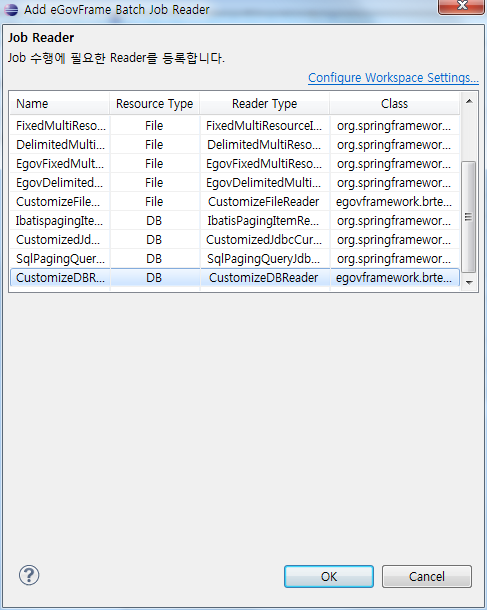The width and height of the screenshot is (487, 610).
Task: Select the IbatisPagingItemRe... reader row
Action: tap(235, 221)
